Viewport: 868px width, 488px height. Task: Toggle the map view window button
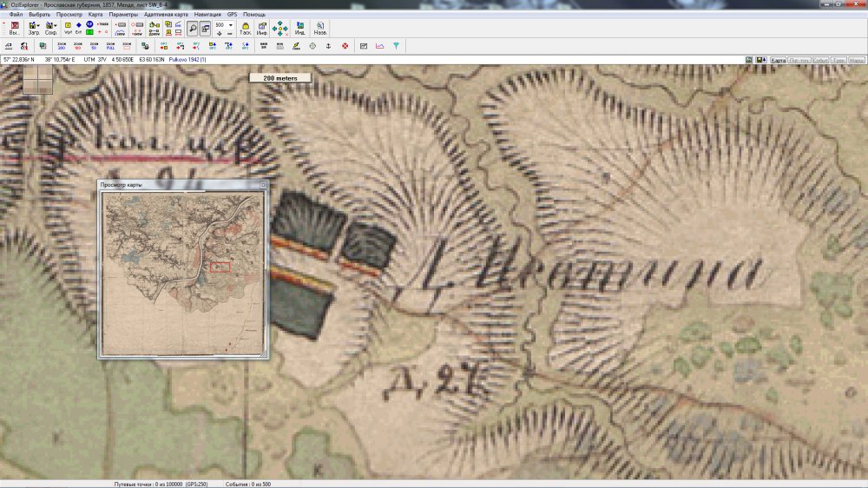pyautogui.click(x=206, y=29)
